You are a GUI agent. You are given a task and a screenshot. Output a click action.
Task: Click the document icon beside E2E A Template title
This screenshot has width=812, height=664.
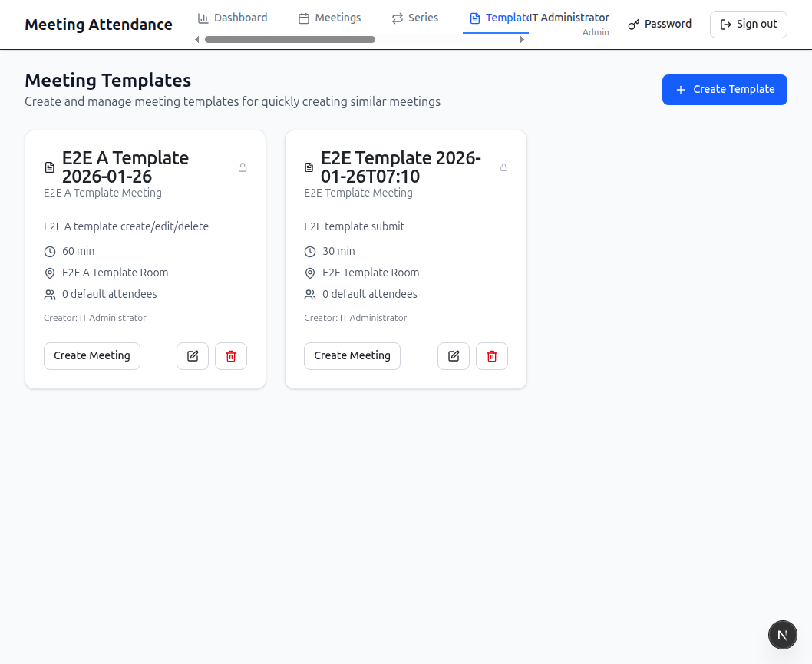(50, 167)
